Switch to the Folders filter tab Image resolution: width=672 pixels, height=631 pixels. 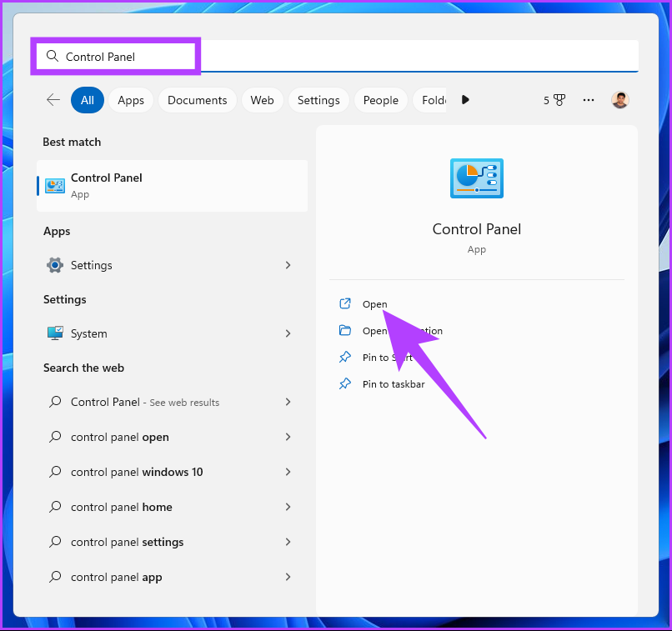430,100
